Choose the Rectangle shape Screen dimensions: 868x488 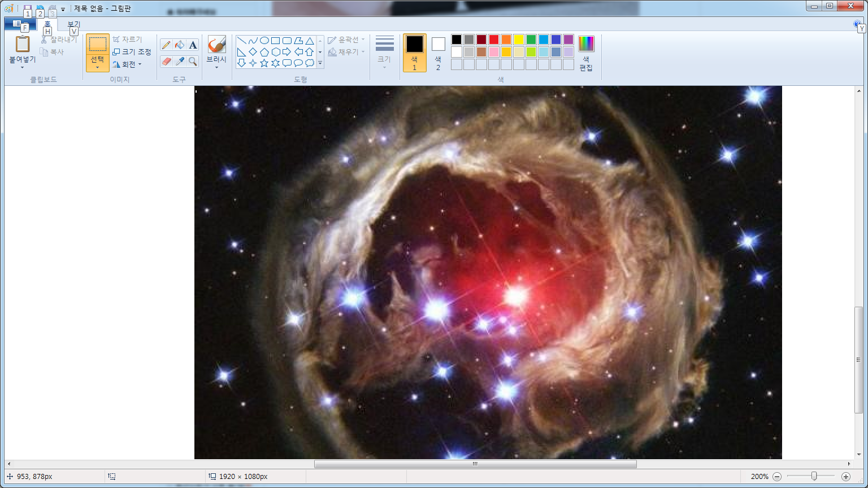coord(275,41)
